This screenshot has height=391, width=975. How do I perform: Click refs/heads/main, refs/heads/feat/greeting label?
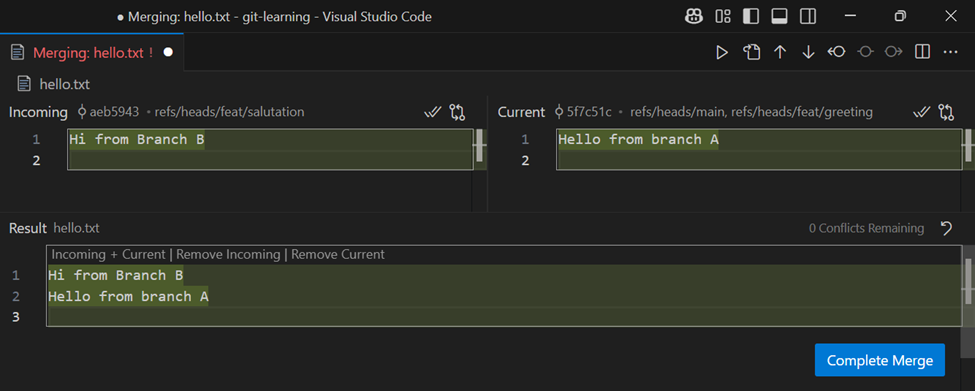751,113
